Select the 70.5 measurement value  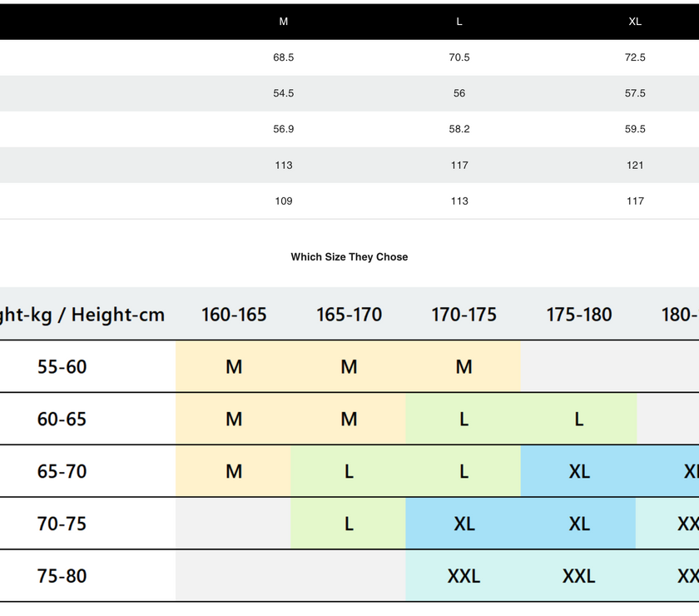click(459, 57)
